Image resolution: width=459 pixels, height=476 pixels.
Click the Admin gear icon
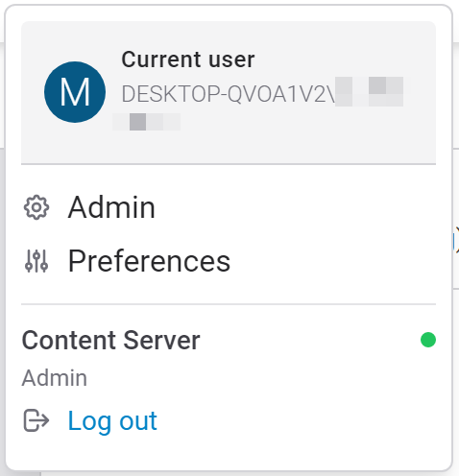[x=36, y=207]
